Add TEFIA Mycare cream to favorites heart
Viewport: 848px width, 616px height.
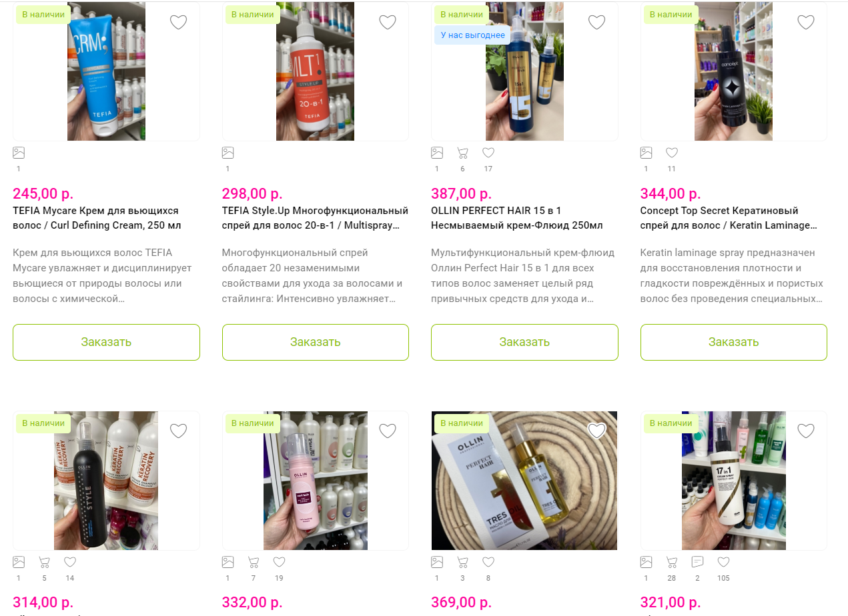(178, 22)
